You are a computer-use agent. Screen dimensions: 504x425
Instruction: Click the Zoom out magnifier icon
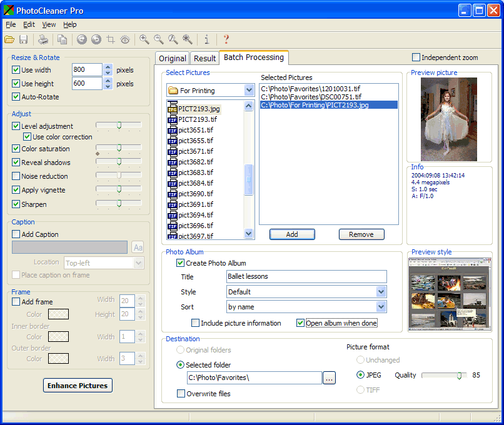click(159, 40)
